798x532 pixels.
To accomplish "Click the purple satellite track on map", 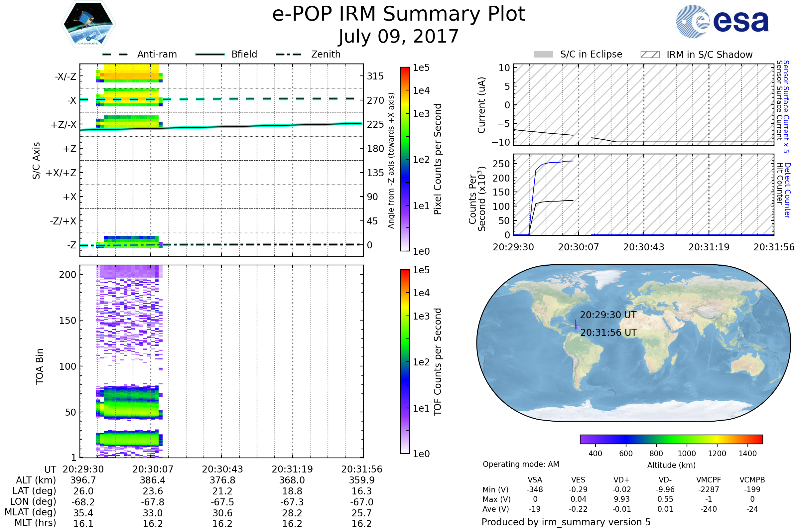I will click(576, 325).
